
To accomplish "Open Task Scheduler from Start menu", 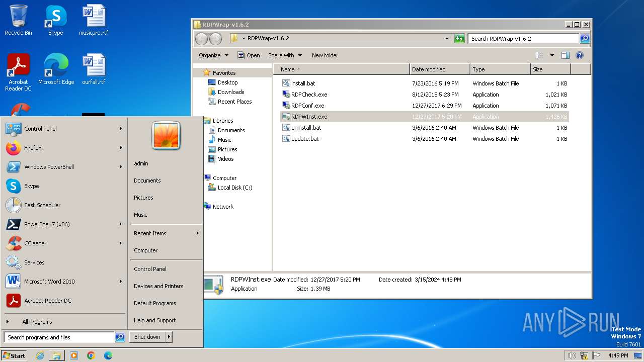I will pyautogui.click(x=64, y=205).
